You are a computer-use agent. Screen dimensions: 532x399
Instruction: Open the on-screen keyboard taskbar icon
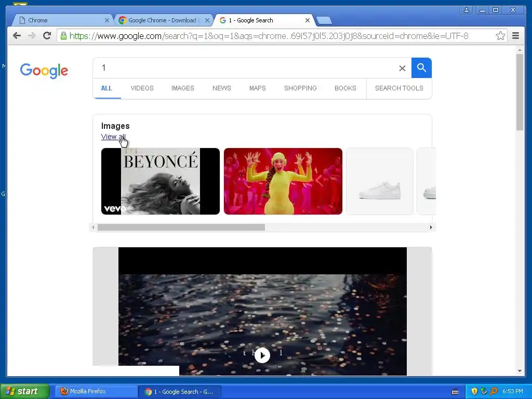pos(455,392)
